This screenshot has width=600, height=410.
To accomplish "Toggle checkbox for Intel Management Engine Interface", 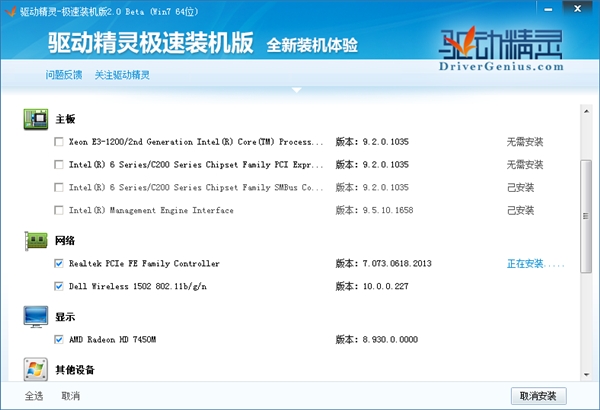I will (59, 210).
